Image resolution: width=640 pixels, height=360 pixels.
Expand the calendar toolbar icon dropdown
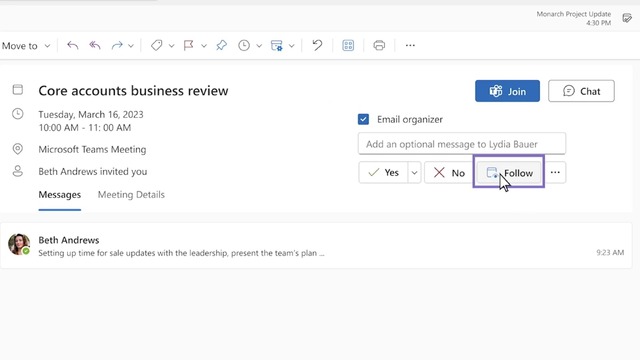(x=291, y=46)
